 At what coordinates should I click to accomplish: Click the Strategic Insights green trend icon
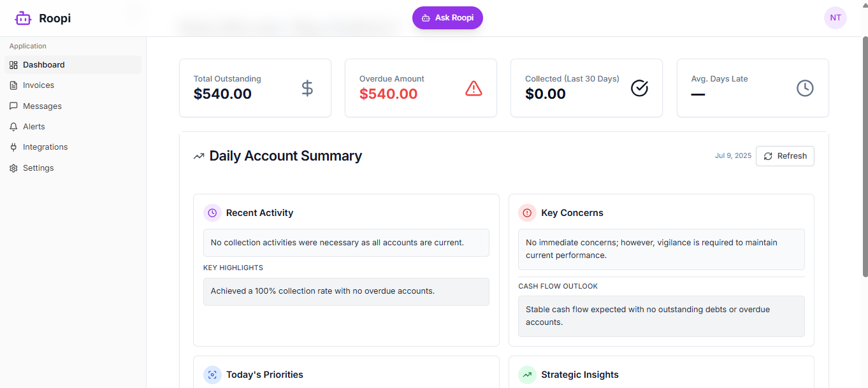(527, 375)
